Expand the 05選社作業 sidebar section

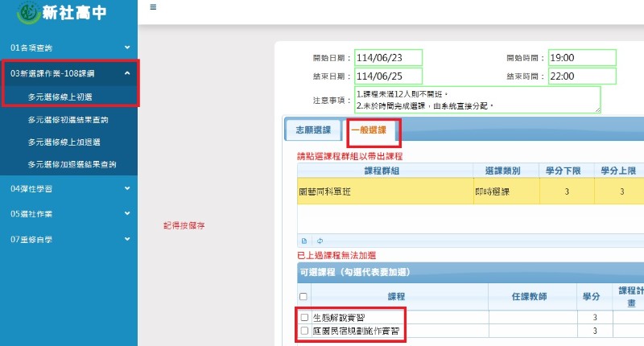point(68,214)
